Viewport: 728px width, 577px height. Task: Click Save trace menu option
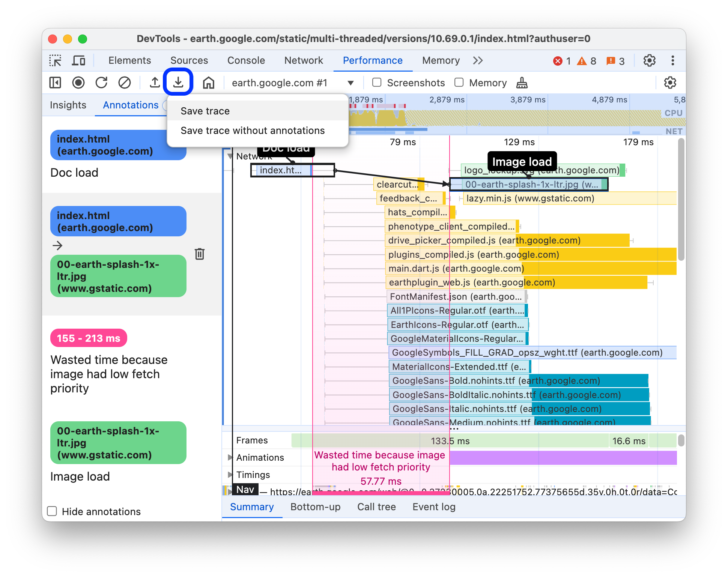(x=205, y=110)
